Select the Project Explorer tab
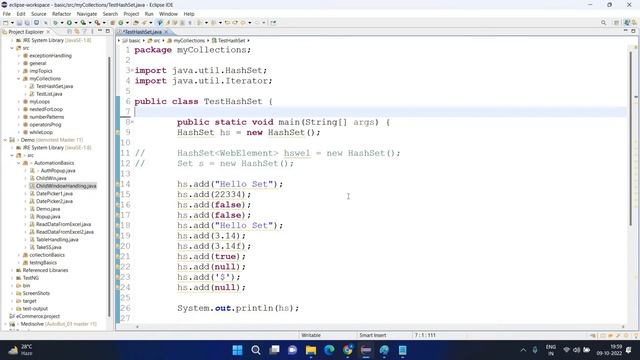 click(x=25, y=32)
